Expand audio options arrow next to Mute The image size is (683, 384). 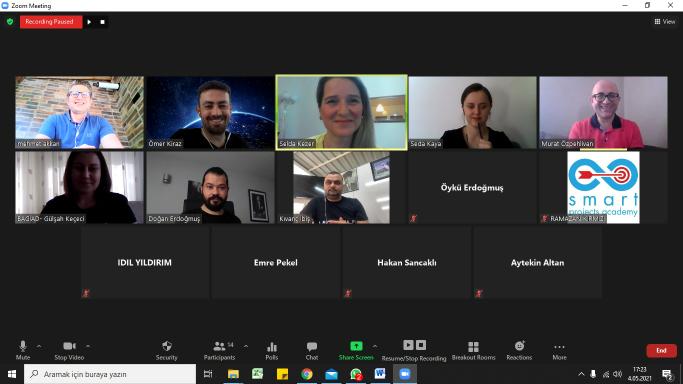[39, 346]
